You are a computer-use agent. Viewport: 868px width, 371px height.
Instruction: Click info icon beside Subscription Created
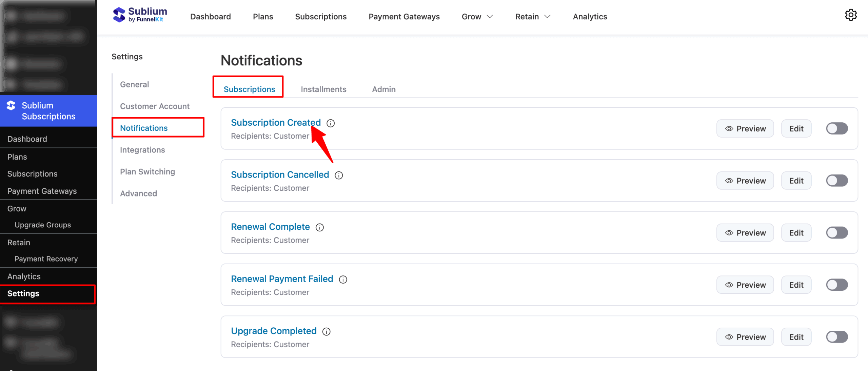click(331, 123)
